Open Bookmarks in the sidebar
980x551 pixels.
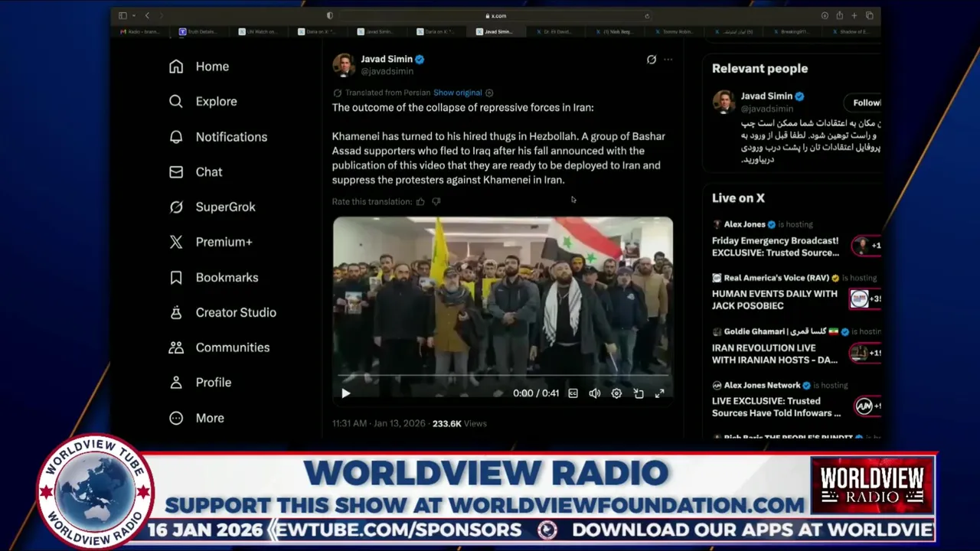[214, 277]
